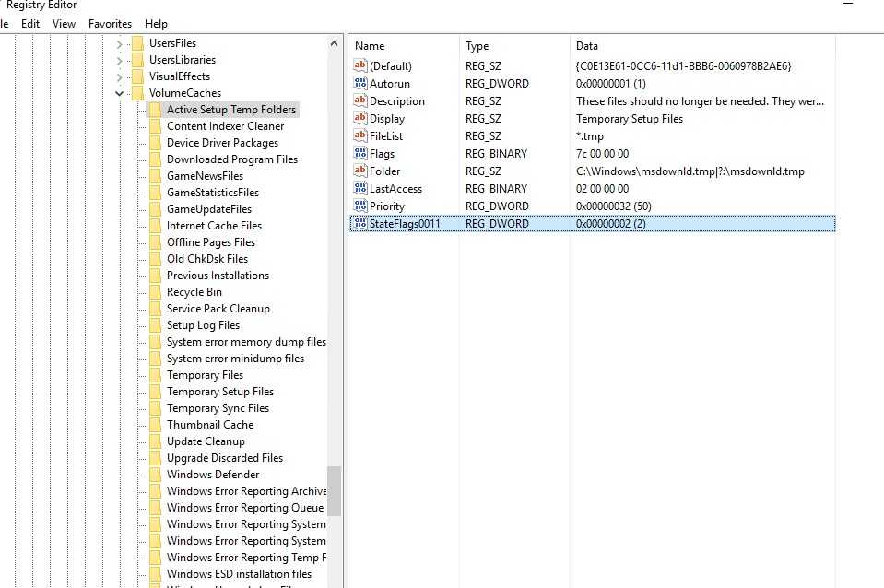This screenshot has width=884, height=588.
Task: Click the Description string value icon
Action: coord(360,101)
